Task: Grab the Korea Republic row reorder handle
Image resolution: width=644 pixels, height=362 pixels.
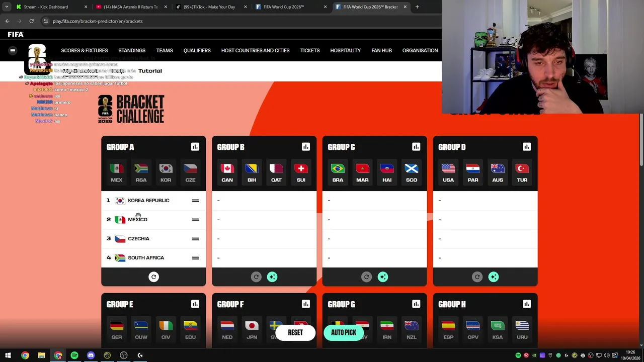Action: 195,201
